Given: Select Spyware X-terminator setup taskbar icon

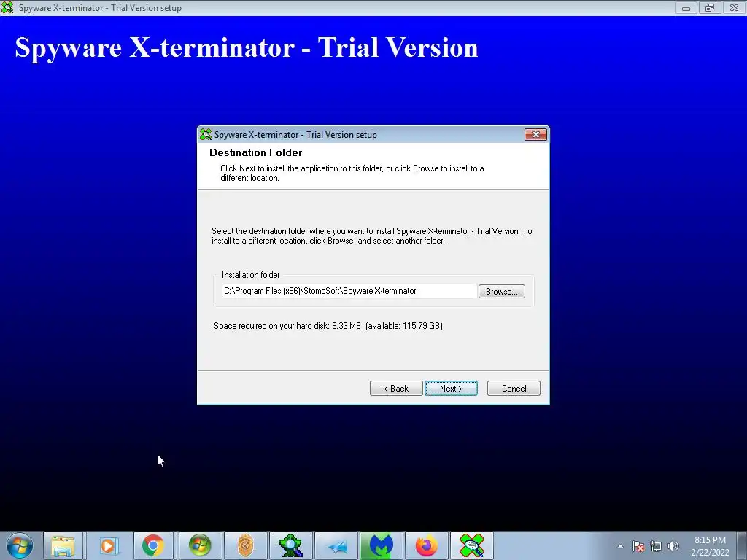Looking at the screenshot, I should (472, 545).
